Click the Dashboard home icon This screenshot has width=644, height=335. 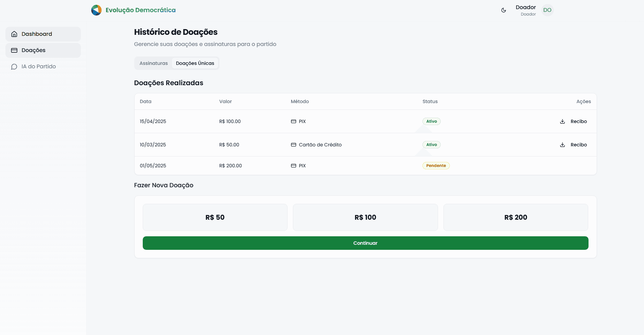coord(14,34)
